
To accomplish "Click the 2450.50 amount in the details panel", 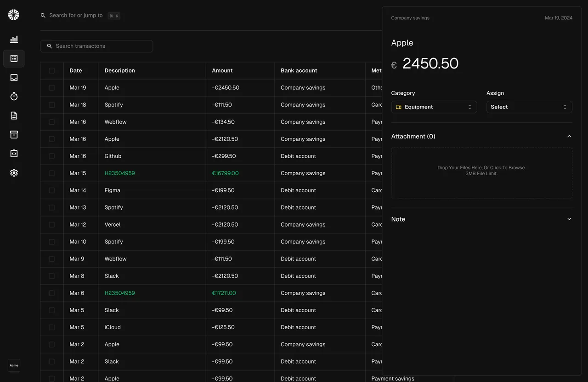I will click(430, 63).
